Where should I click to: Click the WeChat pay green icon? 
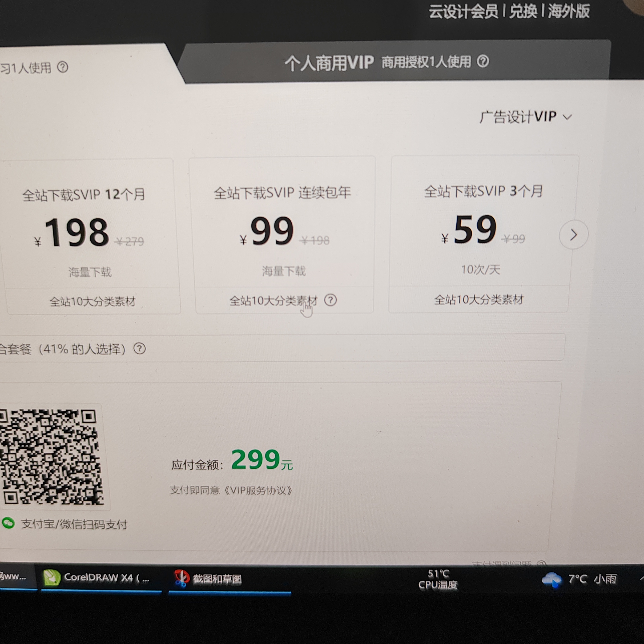(x=8, y=523)
